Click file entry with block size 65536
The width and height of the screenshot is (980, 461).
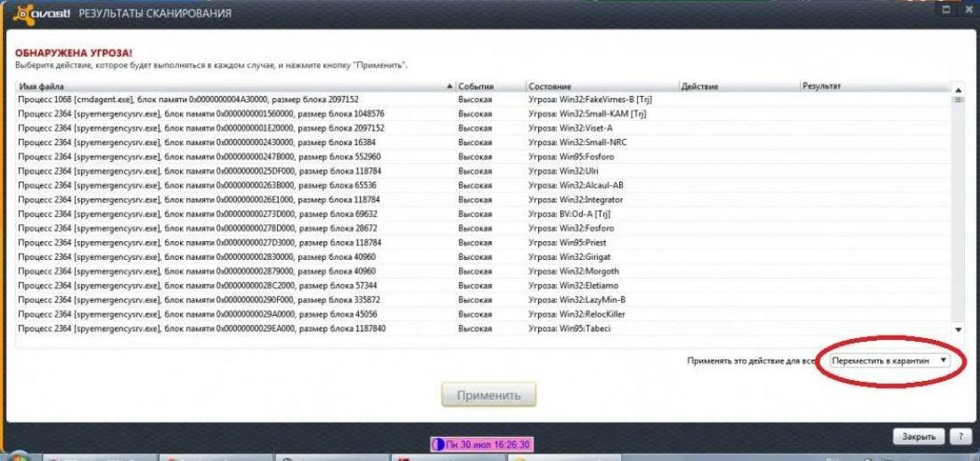(197, 185)
